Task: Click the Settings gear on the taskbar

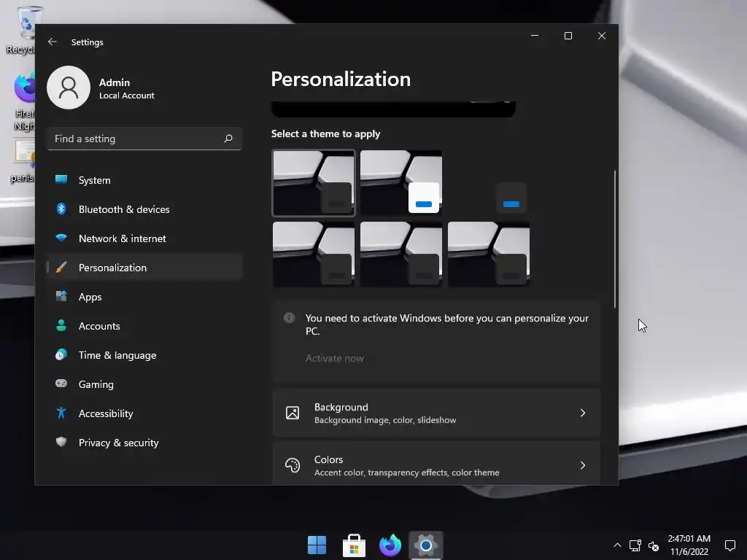Action: (426, 545)
